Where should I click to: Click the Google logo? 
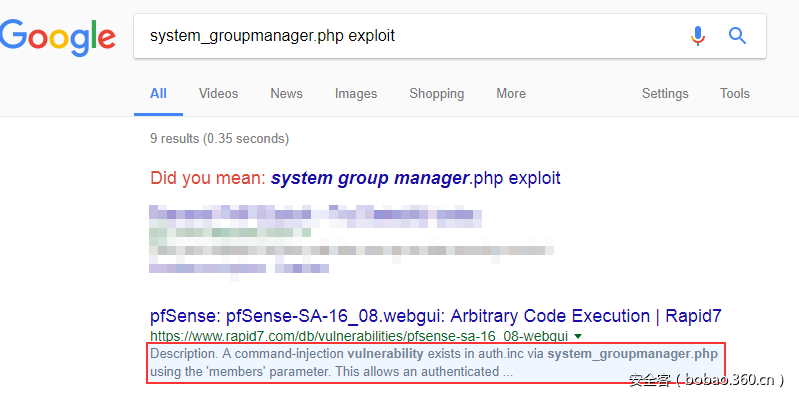[x=58, y=38]
